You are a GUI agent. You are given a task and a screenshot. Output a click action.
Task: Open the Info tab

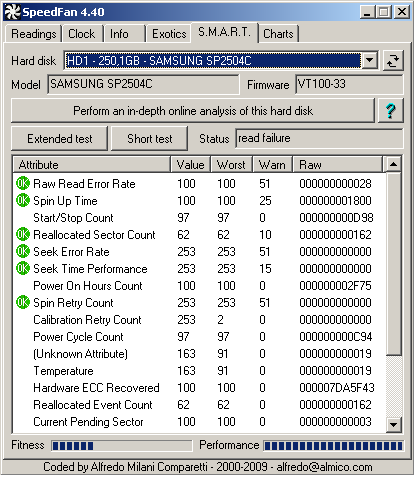tap(124, 34)
